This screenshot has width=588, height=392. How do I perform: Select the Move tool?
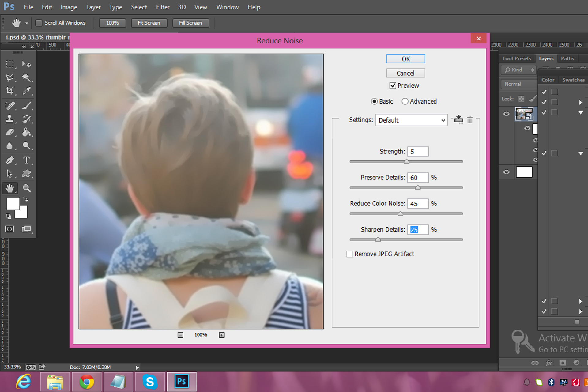click(x=27, y=64)
